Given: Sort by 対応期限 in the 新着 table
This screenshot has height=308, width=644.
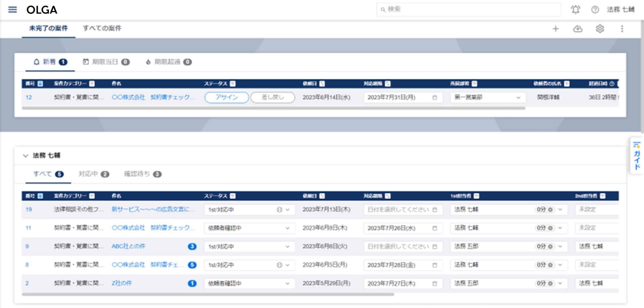Looking at the screenshot, I should point(388,84).
